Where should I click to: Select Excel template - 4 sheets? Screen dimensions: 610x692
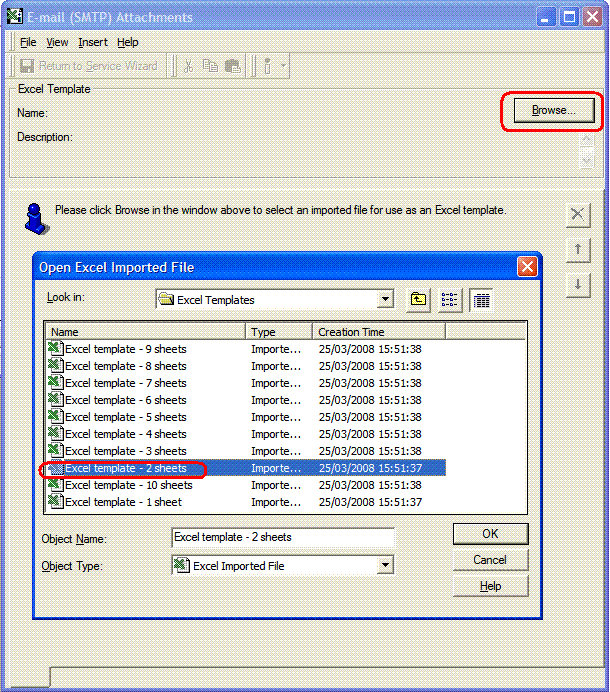pyautogui.click(x=126, y=434)
